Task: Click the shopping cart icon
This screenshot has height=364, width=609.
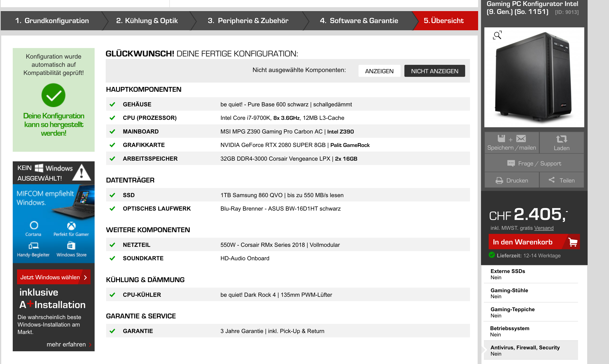Action: pyautogui.click(x=573, y=242)
